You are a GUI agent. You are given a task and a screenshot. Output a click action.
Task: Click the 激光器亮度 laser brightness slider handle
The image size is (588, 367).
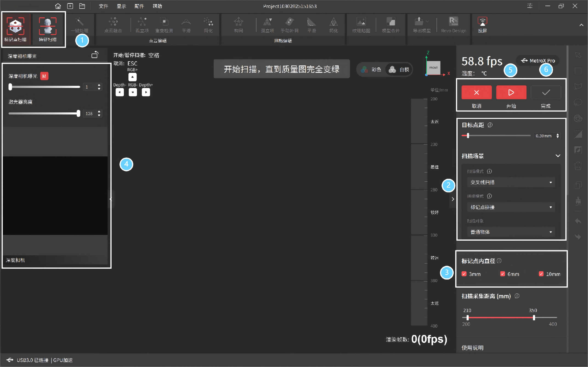tap(78, 113)
